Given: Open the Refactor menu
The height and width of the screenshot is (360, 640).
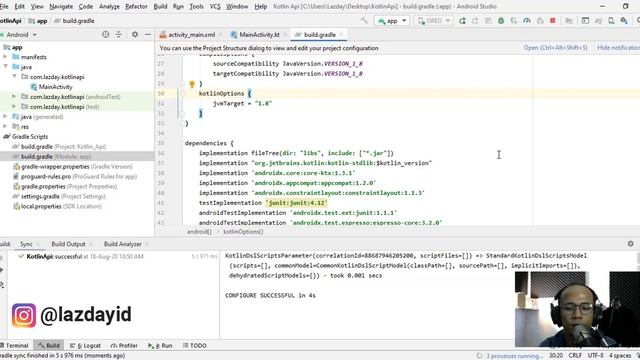Looking at the screenshot, I should (136, 7).
